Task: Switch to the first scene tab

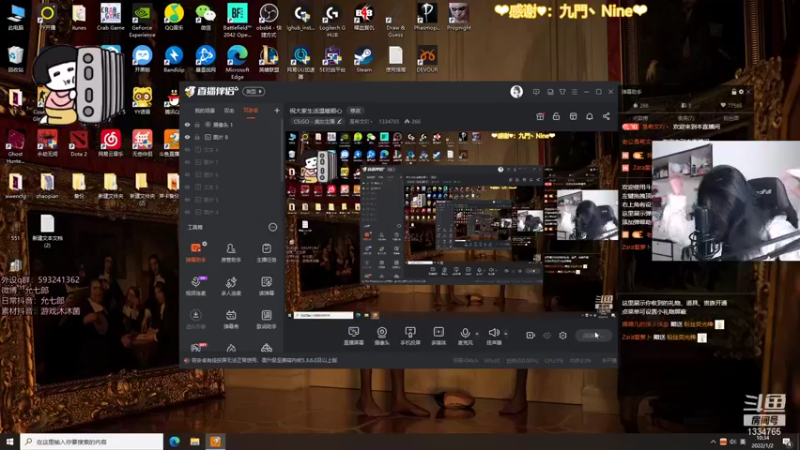Action: pos(204,111)
